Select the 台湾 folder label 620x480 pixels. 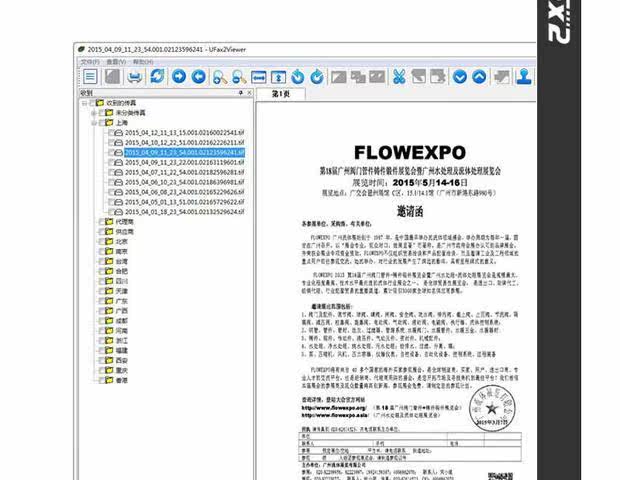122,261
